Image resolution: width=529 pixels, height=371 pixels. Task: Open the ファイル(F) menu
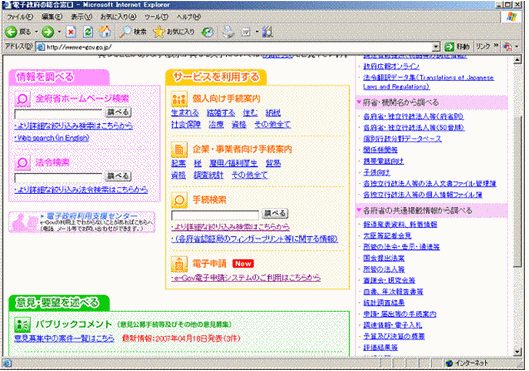click(20, 17)
